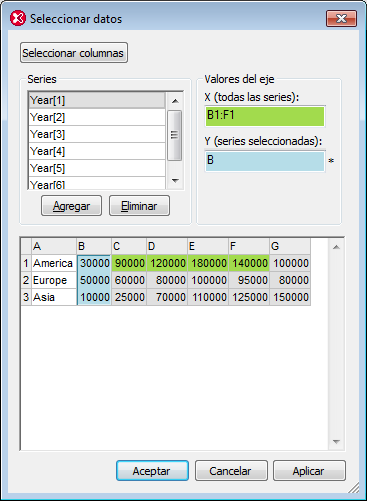Viewport: 367px width, 501px height.
Task: Select Year[5] in the Series list
Action: [x=97, y=168]
